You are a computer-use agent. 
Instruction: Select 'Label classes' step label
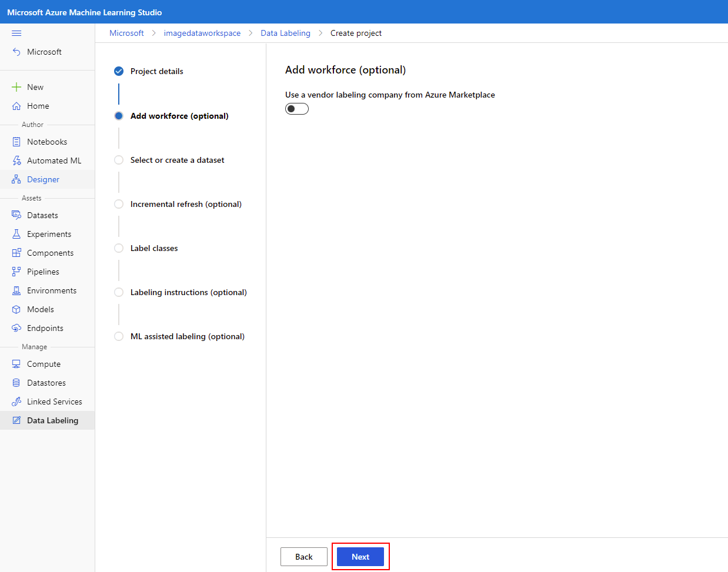coord(154,248)
